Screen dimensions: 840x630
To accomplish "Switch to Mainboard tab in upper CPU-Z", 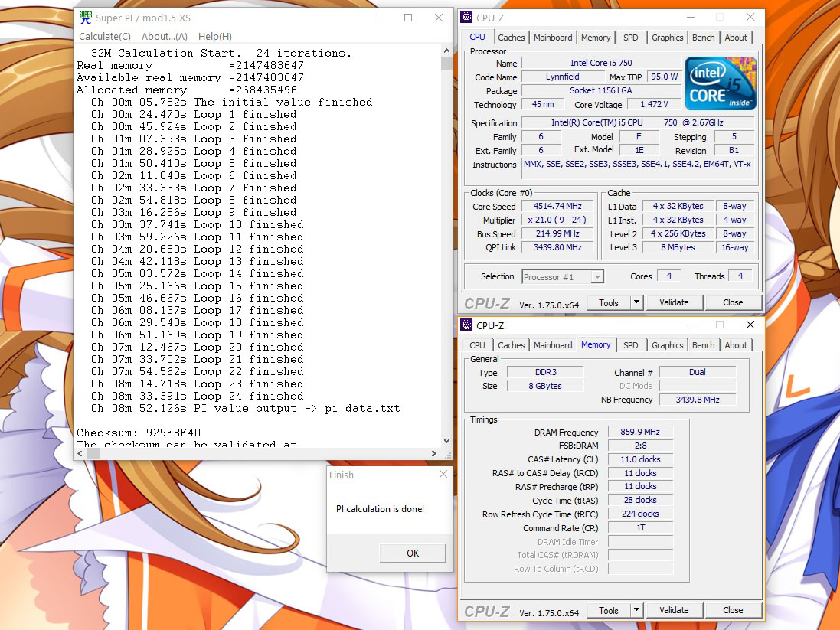I will [553, 38].
